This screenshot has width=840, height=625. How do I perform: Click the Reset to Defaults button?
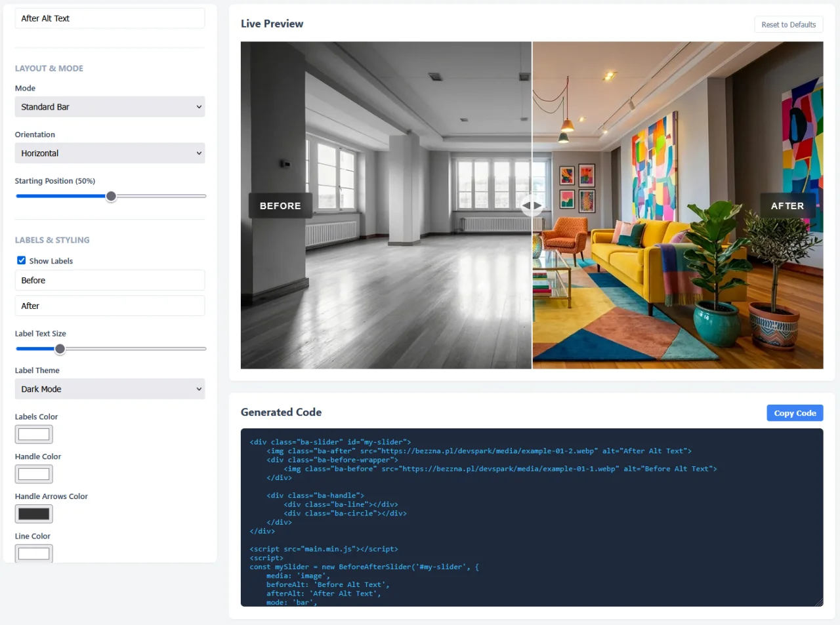pyautogui.click(x=788, y=24)
